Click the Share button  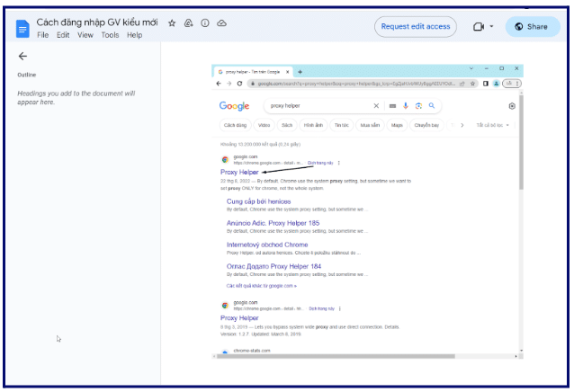pos(533,27)
